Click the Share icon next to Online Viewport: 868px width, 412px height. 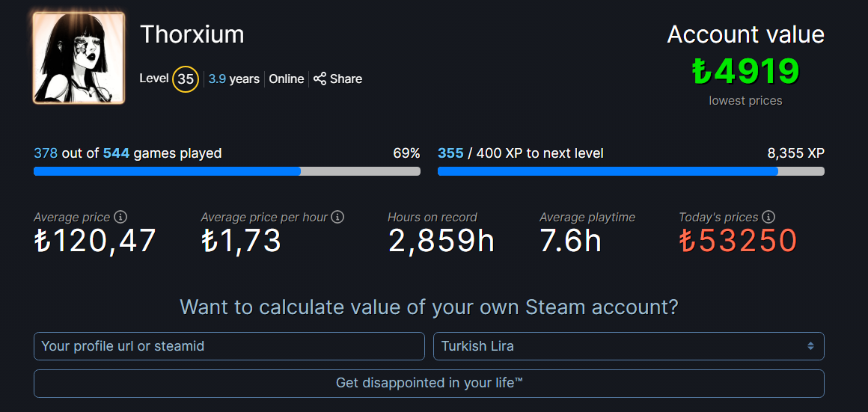320,79
